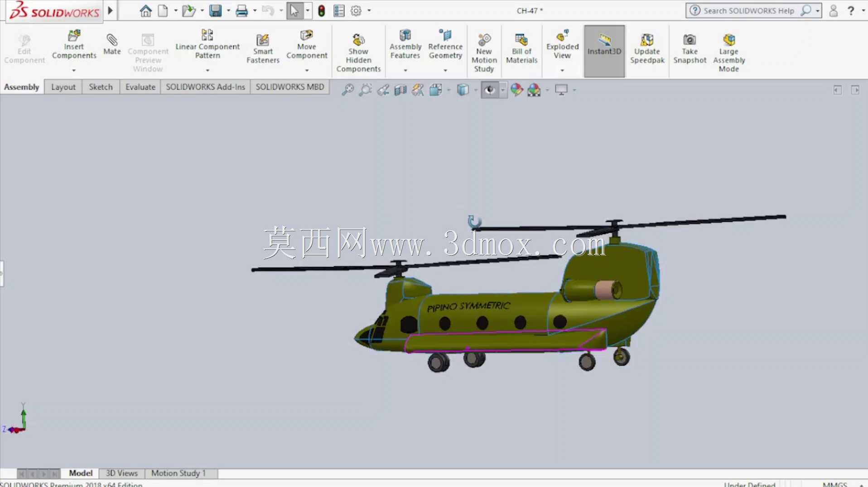Expand the SOLIDWORKS menu arrow
The image size is (868, 487).
point(110,10)
